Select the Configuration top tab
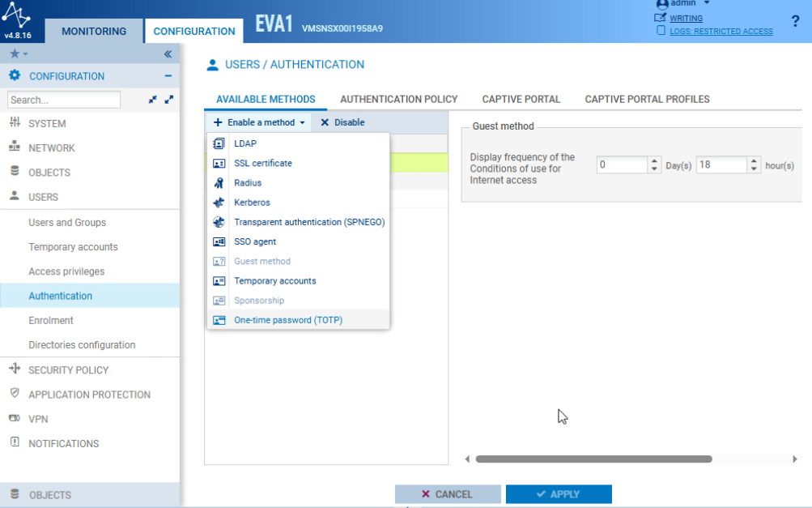Image resolution: width=812 pixels, height=508 pixels. point(194,31)
